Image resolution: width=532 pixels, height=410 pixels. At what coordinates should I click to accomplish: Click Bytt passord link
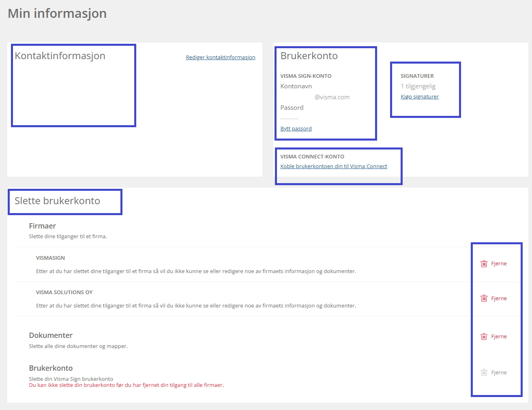point(296,129)
